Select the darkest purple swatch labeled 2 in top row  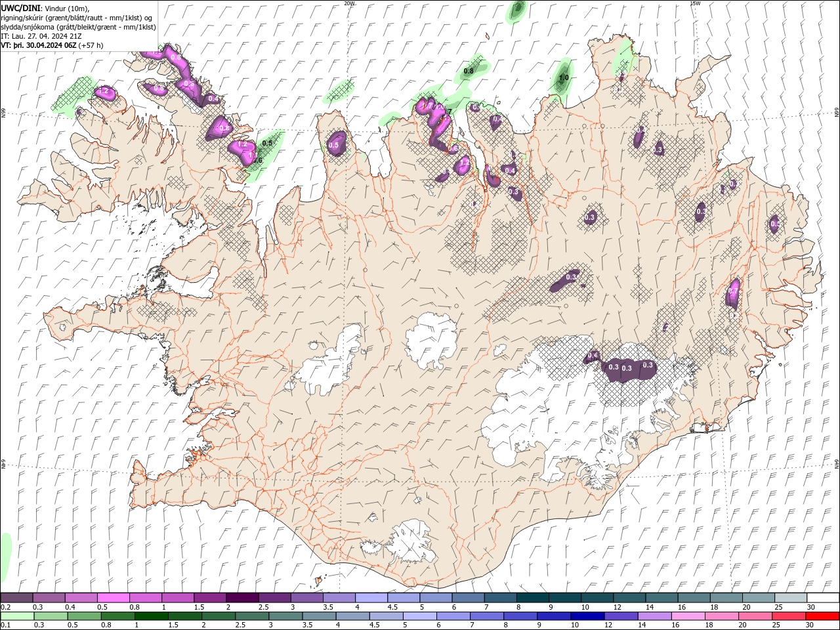pos(242,598)
